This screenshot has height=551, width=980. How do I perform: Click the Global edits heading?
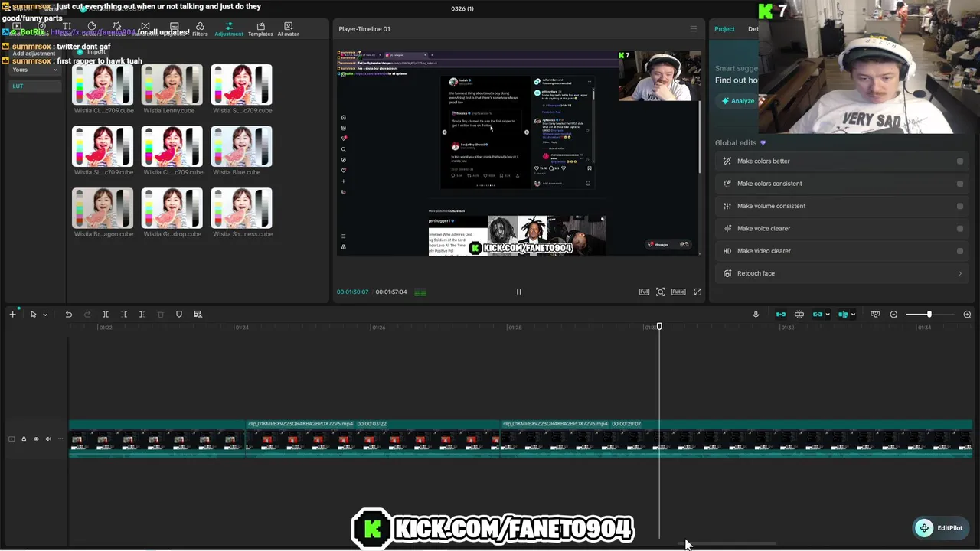click(x=736, y=142)
